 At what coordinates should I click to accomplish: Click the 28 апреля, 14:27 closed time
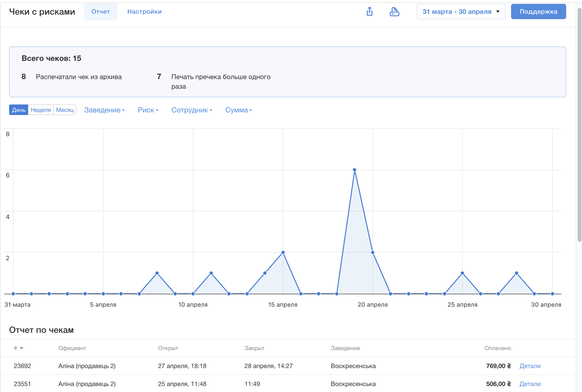coord(268,366)
